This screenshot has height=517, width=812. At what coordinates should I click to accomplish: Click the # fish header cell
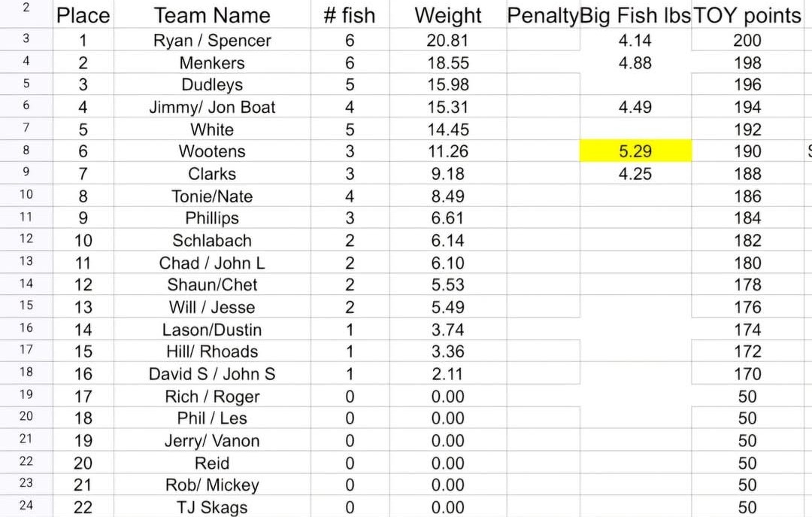point(350,15)
